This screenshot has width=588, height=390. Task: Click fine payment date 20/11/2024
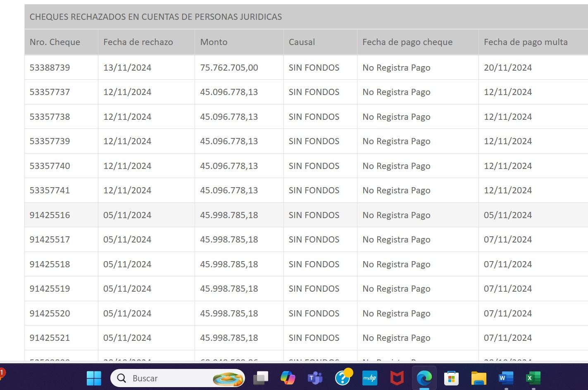[508, 67]
